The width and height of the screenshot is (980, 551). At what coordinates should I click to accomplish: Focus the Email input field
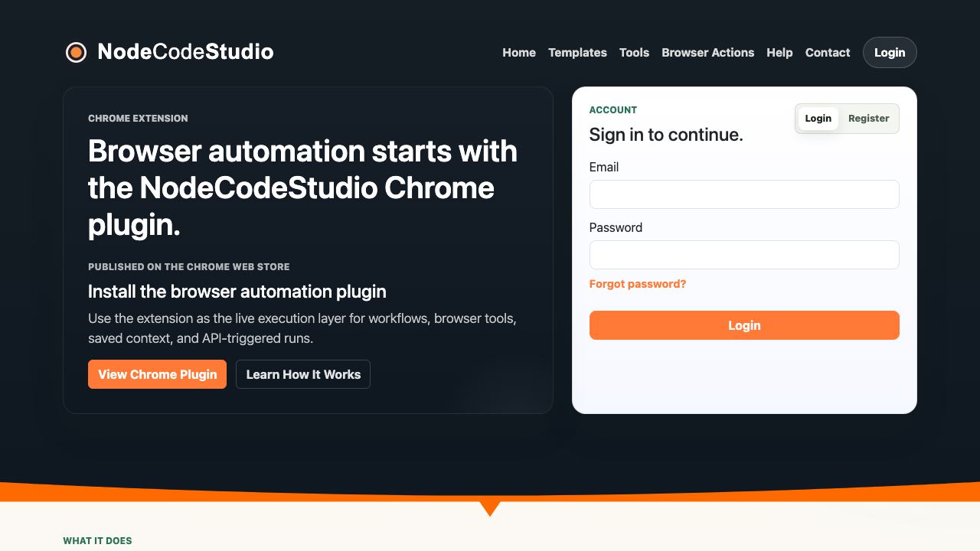coord(744,194)
